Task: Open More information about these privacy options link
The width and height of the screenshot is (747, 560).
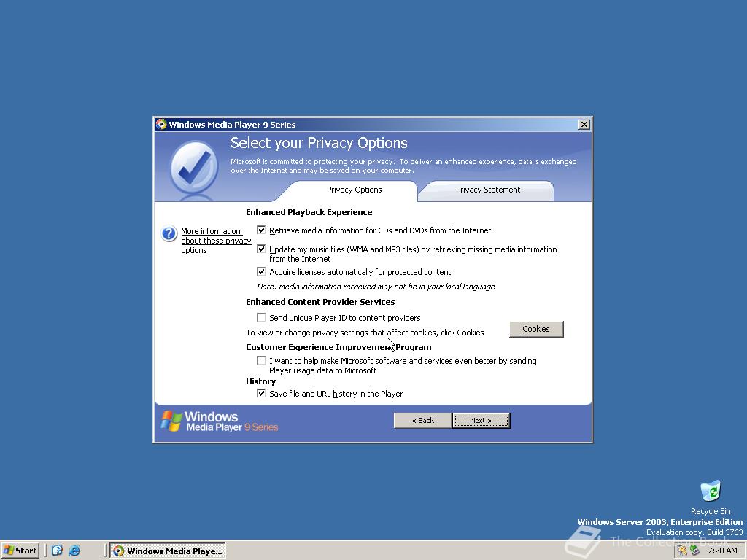Action: tap(216, 241)
